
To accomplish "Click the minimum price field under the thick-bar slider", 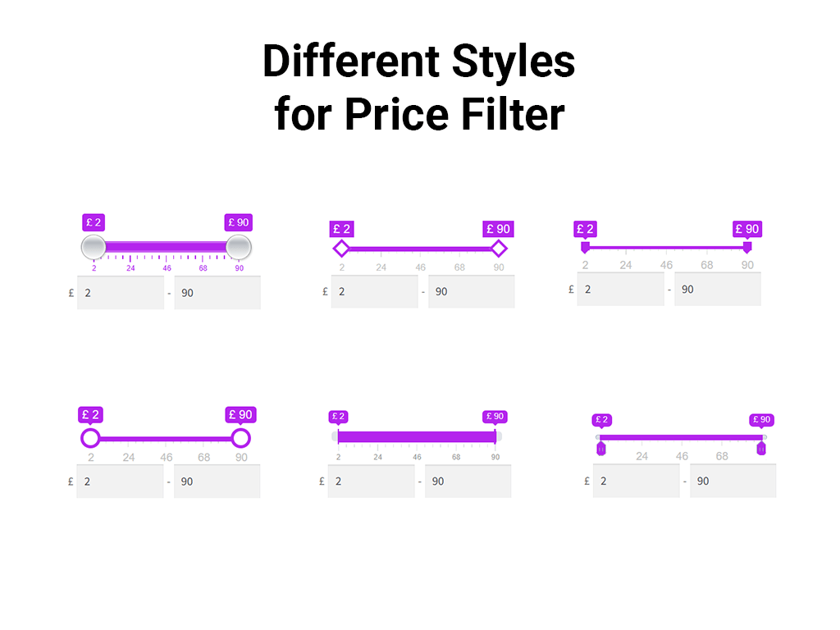I will click(x=371, y=482).
